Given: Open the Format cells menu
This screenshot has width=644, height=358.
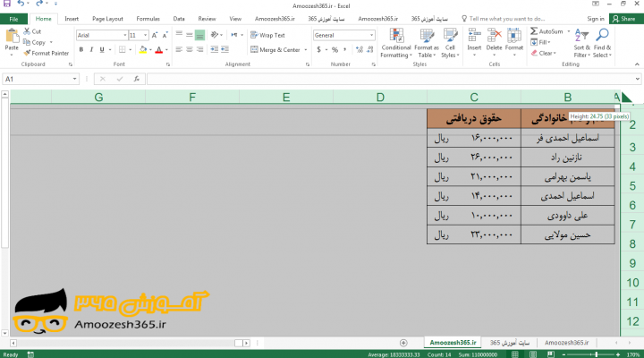Looking at the screenshot, I should pos(514,40).
